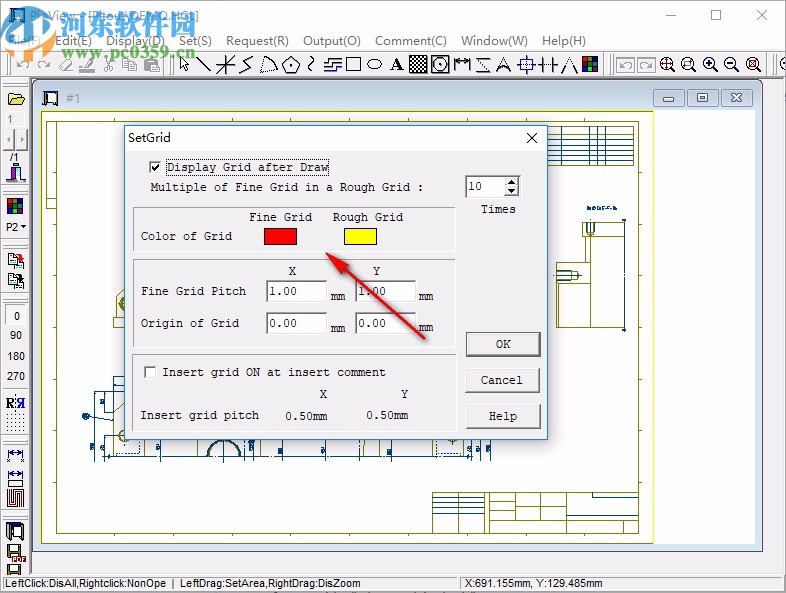This screenshot has width=786, height=593.
Task: Increase the rough grid multiple with up arrow
Action: point(511,182)
